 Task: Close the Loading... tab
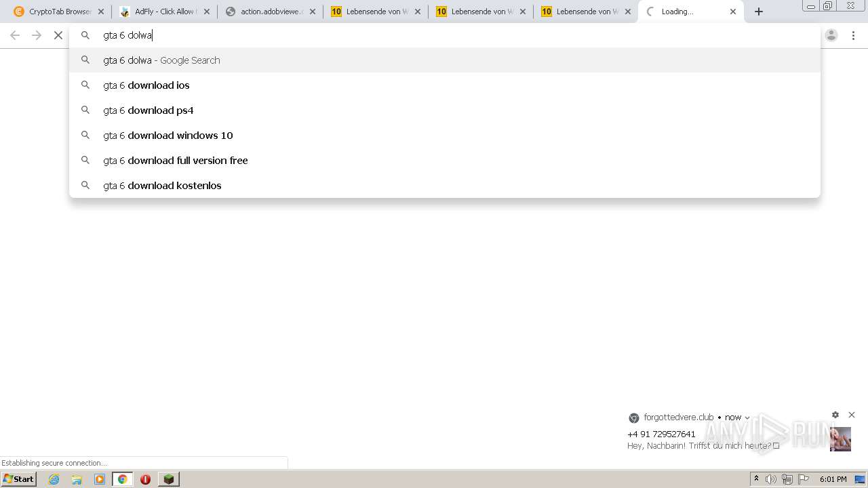pyautogui.click(x=733, y=12)
